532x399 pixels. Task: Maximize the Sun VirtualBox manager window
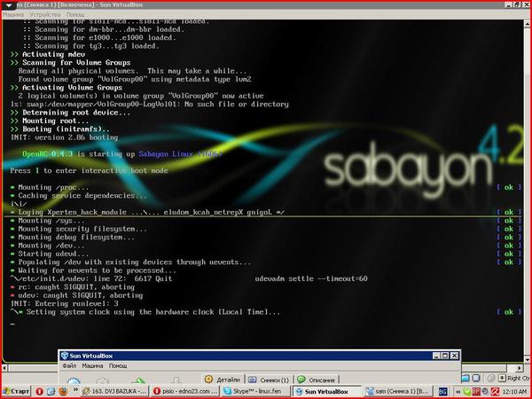[x=445, y=356]
